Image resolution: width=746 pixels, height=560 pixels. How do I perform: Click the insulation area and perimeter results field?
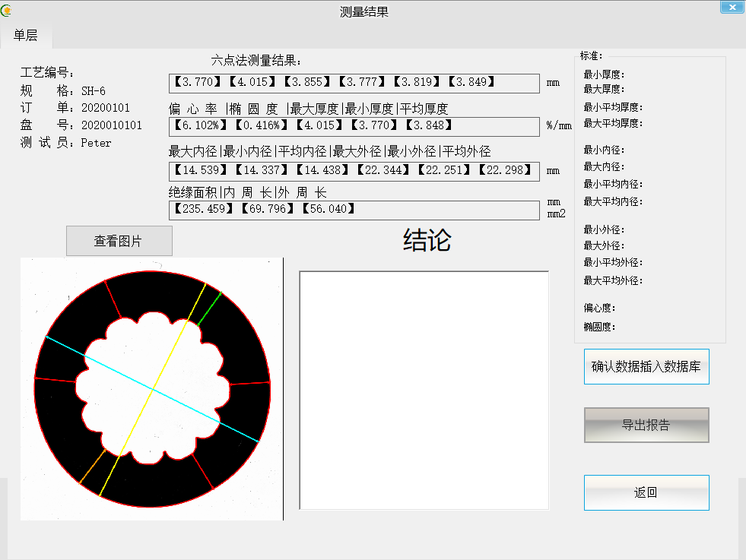354,210
